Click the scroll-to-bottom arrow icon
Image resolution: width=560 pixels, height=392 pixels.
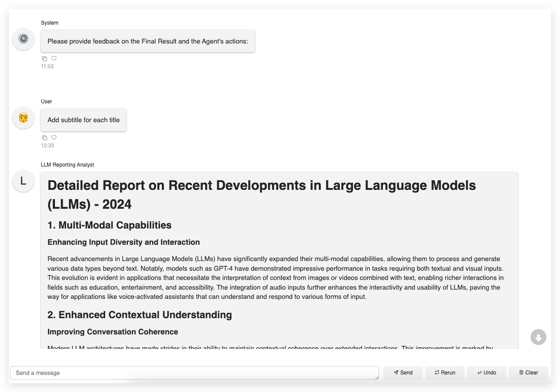(x=538, y=338)
